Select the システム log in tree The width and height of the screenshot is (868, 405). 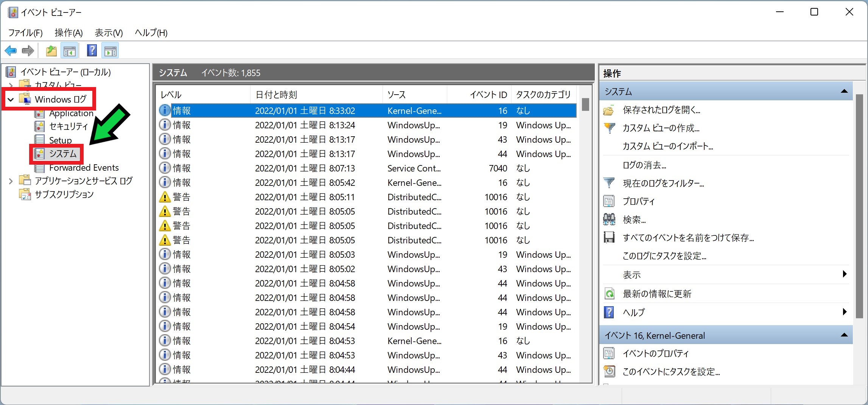[63, 154]
